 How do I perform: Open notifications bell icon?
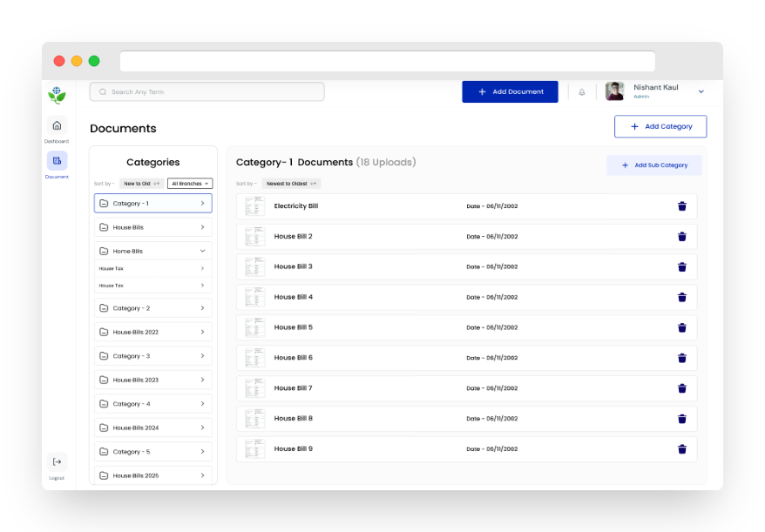click(x=582, y=92)
